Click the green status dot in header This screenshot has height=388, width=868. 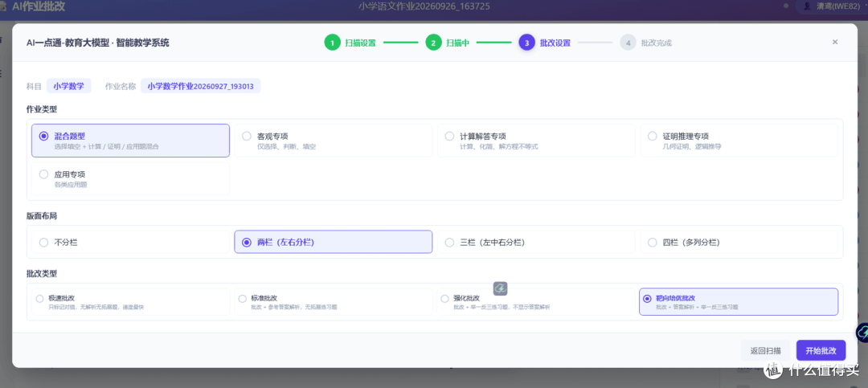tap(786, 6)
